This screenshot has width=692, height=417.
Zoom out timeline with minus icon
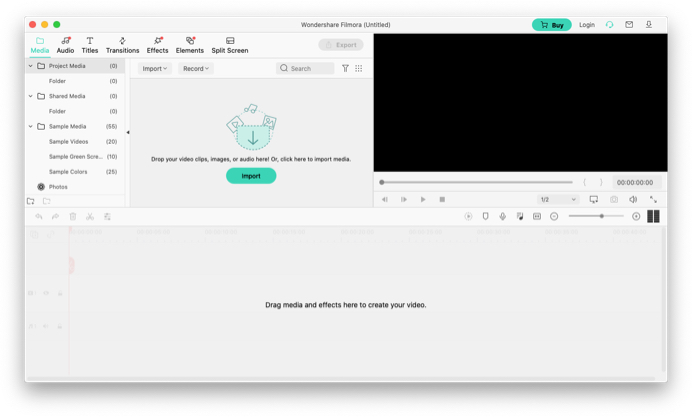(554, 216)
